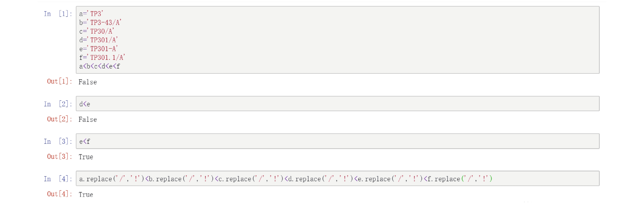Click the In [3] prompt label
The height and width of the screenshot is (204, 644).
tap(58, 141)
